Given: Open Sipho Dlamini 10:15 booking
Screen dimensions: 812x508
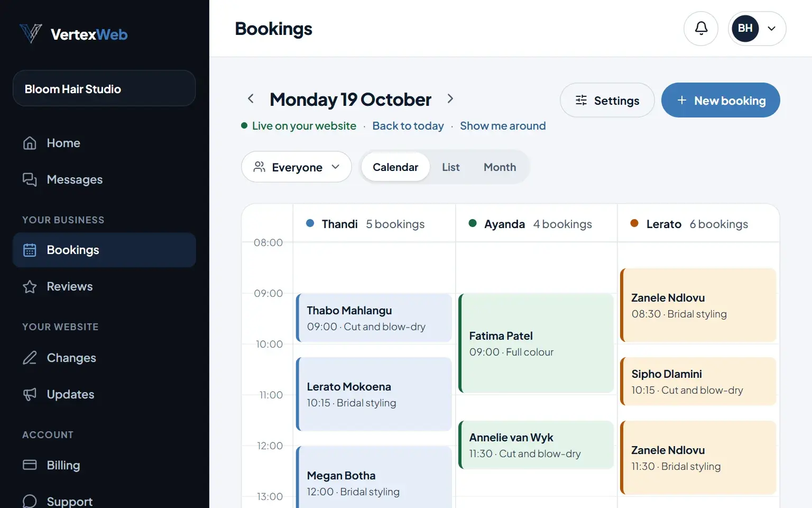Looking at the screenshot, I should 698,382.
